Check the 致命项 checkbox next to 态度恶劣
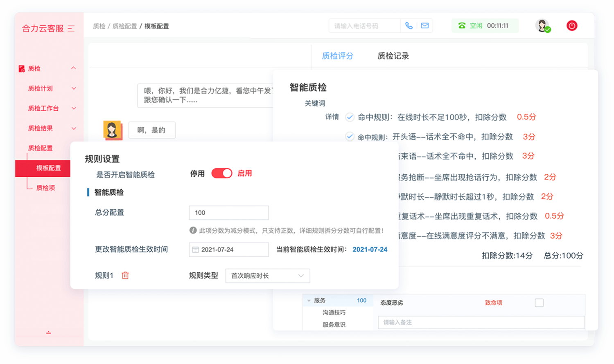Viewport: 614px width, 364px height. pos(539,303)
